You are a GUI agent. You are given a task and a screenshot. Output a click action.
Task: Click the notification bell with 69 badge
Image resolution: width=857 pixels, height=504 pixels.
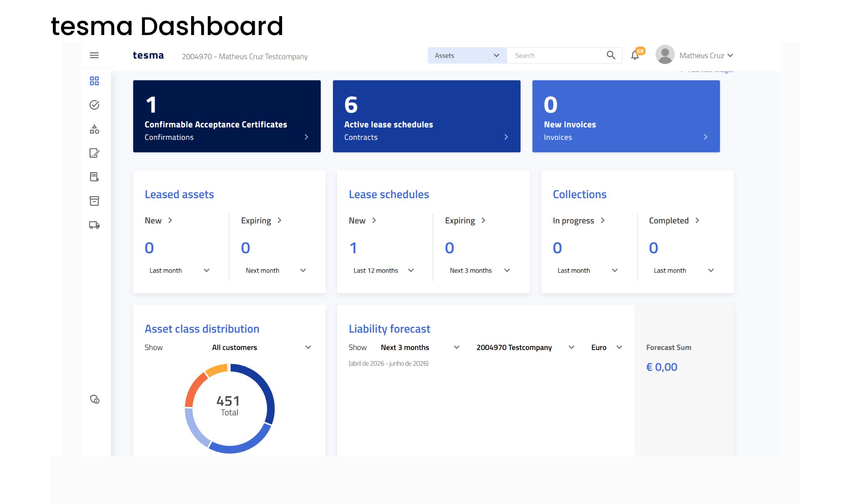pos(634,55)
